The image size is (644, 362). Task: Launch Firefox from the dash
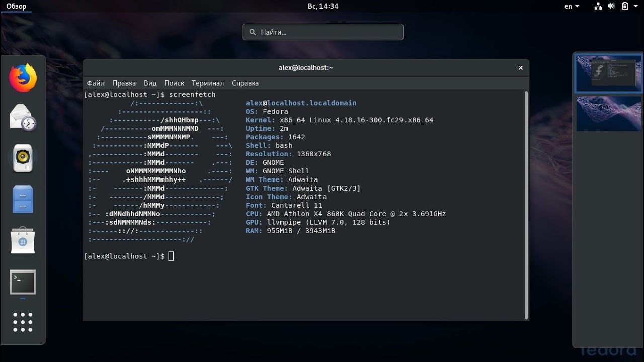pos(23,77)
